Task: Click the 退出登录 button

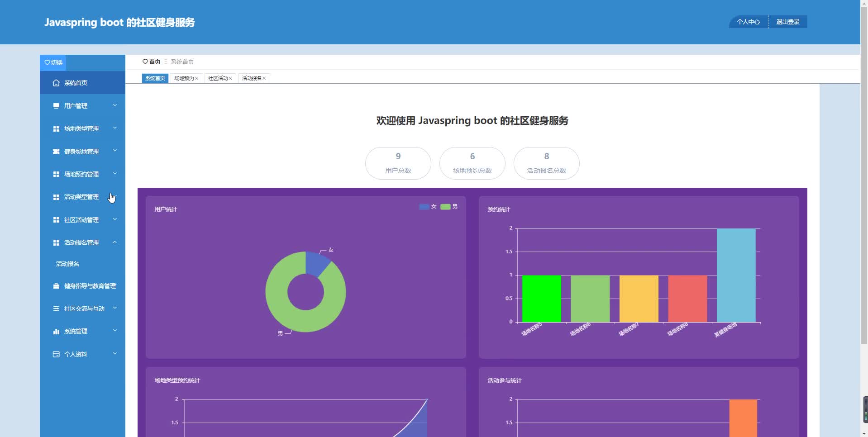Action: 788,22
